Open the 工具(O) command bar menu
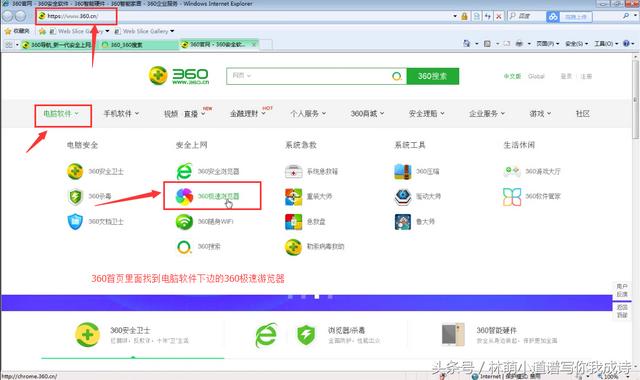Screen dimensions: 640x380 [x=606, y=43]
